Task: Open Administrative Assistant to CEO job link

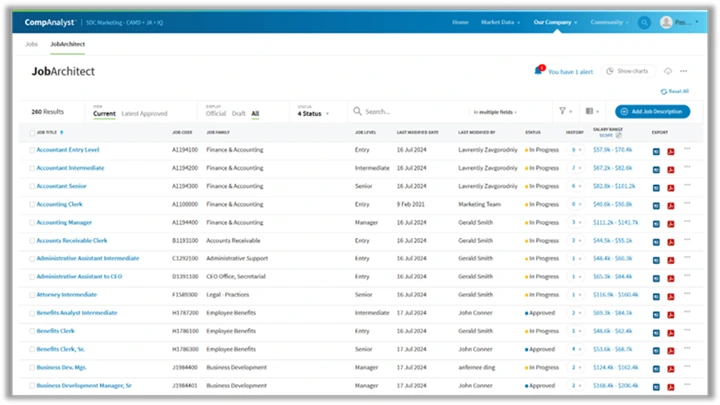Action: (x=79, y=277)
